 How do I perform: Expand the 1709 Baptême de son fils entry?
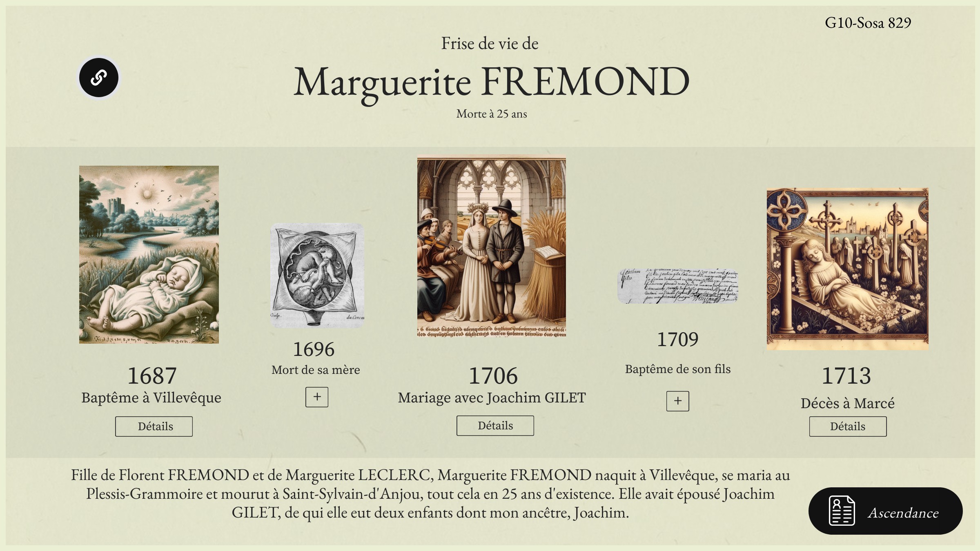[678, 401]
